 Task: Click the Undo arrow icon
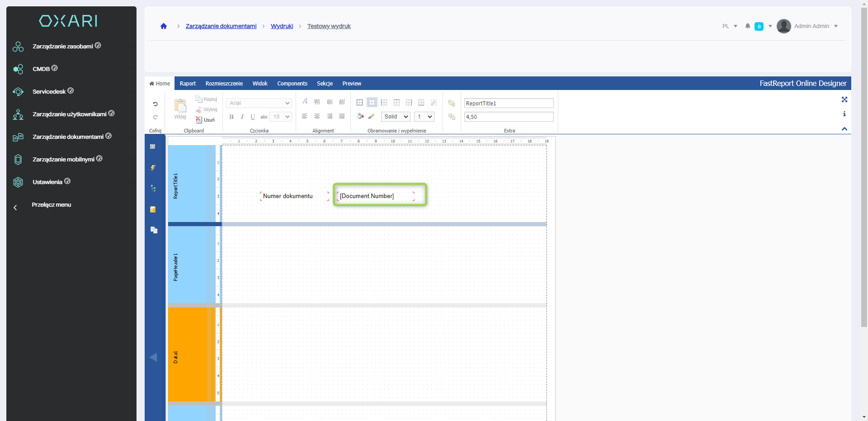pyautogui.click(x=155, y=104)
